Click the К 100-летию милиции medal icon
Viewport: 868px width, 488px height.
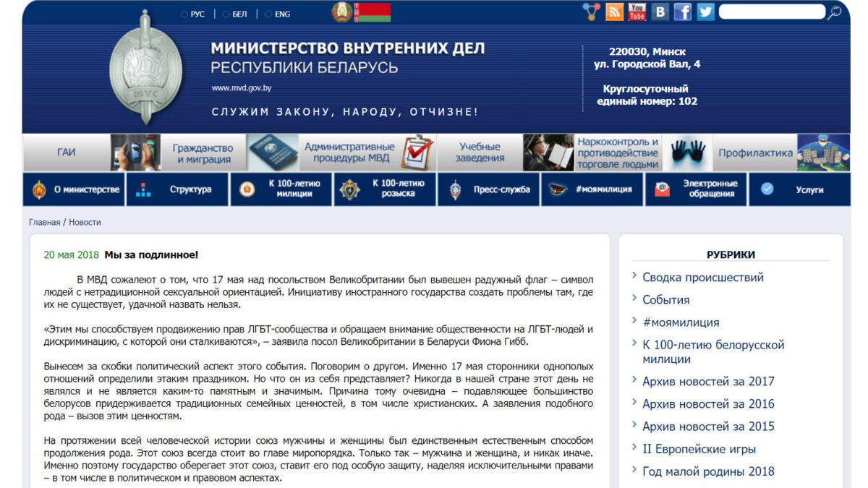pos(247,189)
